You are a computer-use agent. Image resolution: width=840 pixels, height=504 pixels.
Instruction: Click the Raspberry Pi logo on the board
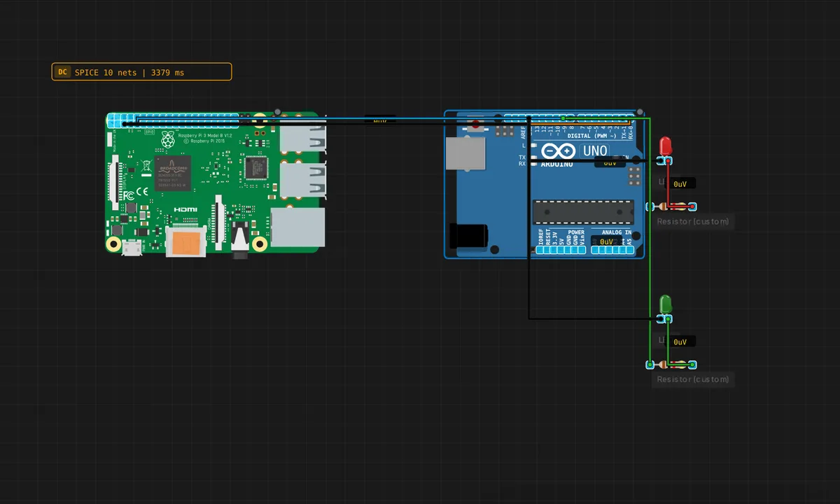point(168,139)
